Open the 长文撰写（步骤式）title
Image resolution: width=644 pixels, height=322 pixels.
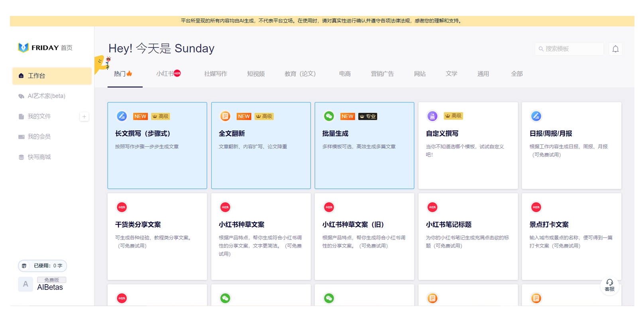coord(143,134)
